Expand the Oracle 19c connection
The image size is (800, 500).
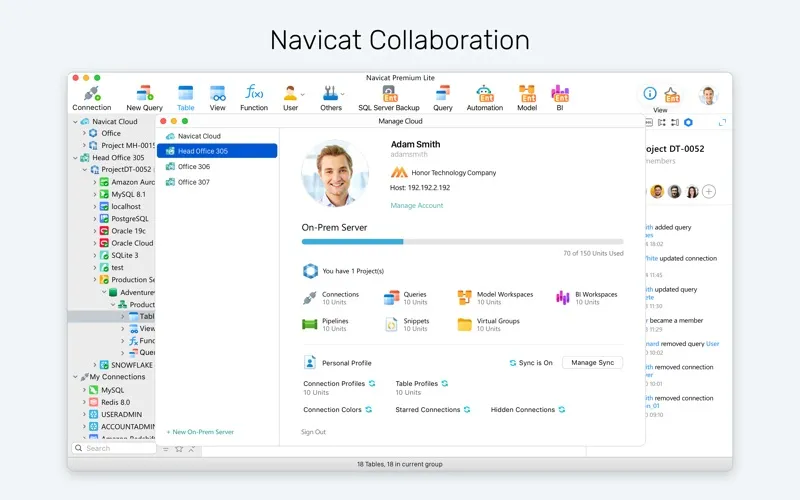(x=94, y=231)
